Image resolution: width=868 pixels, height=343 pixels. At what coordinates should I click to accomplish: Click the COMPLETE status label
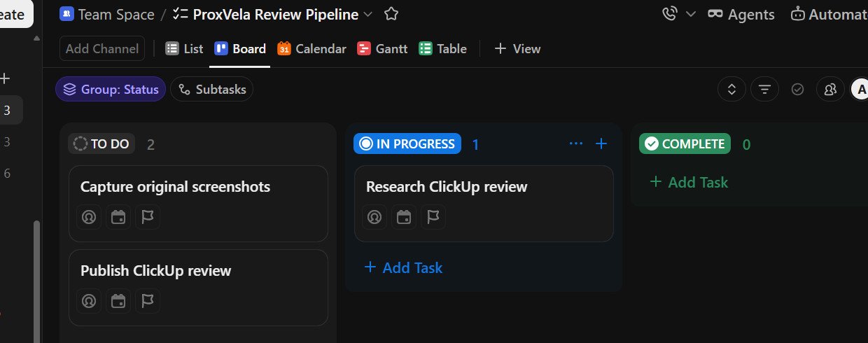tap(685, 144)
